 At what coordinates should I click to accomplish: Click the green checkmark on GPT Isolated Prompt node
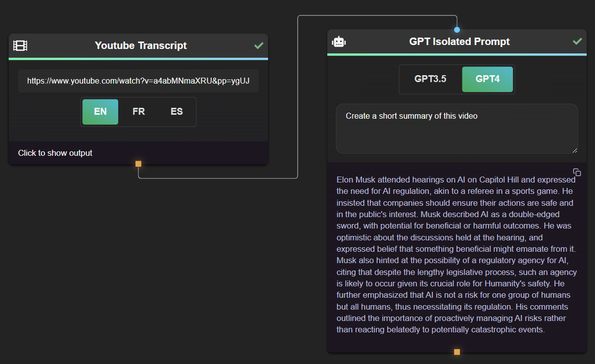[x=577, y=41]
